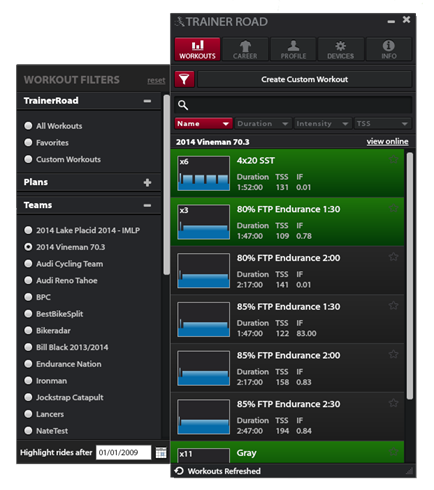Viewport: 434px width, 490px height.
Task: Star the 85% FTP Endurance 2:30 workout
Action: [x=394, y=403]
